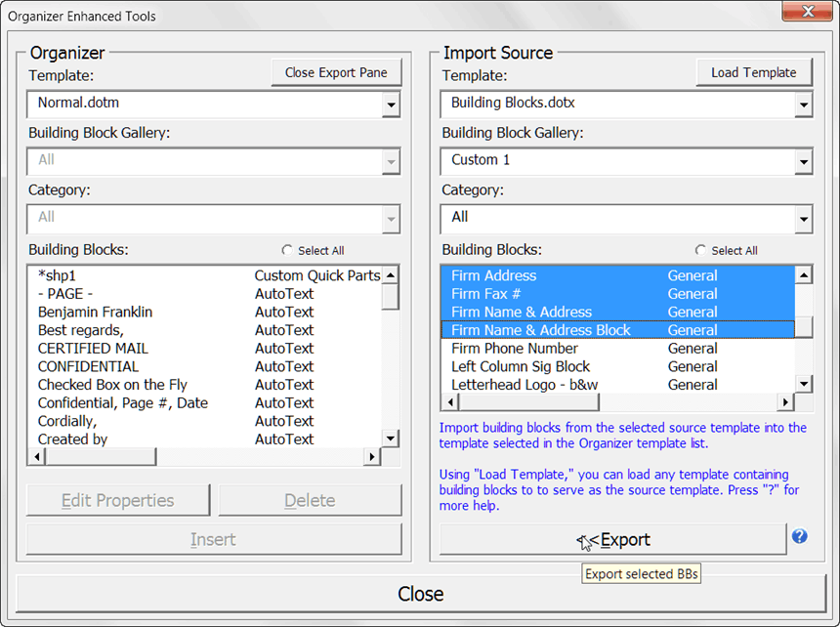Select Confidential, Page #, Date entry
840x627 pixels.
205,402
